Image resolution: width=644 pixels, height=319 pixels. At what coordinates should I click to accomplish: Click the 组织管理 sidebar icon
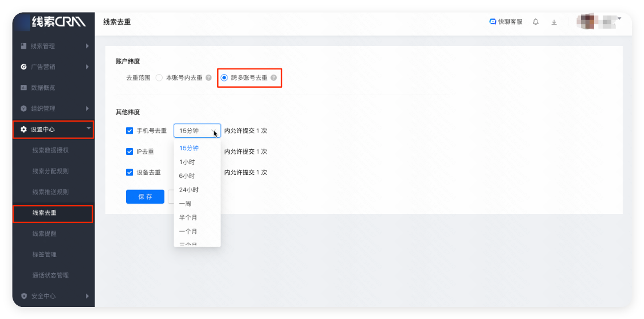click(x=24, y=108)
